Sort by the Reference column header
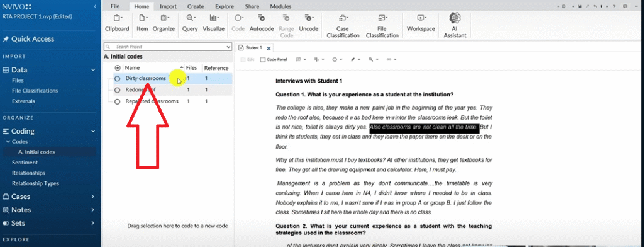The height and width of the screenshot is (247, 644). (x=216, y=68)
